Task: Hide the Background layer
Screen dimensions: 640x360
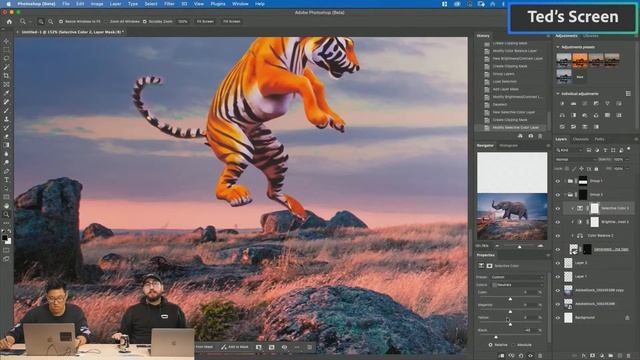Action: pyautogui.click(x=558, y=318)
